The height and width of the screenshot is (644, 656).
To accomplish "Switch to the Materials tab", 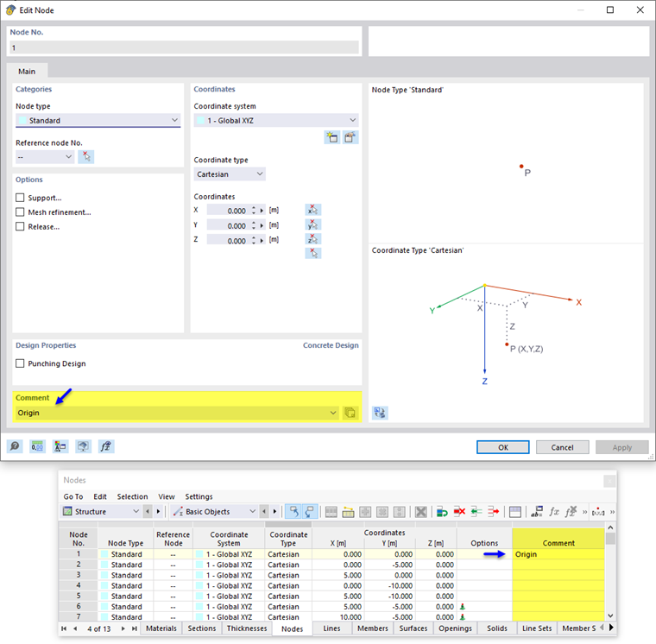I will coord(161,628).
